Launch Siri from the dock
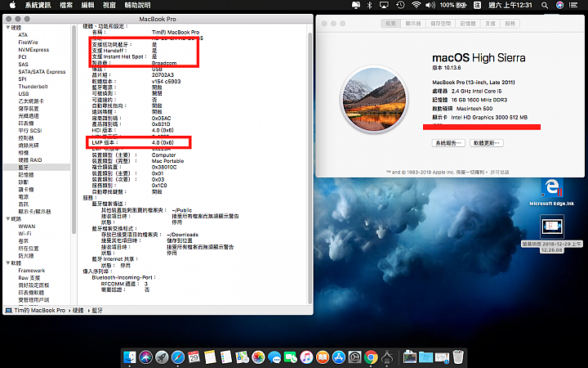588x368 pixels. [146, 357]
